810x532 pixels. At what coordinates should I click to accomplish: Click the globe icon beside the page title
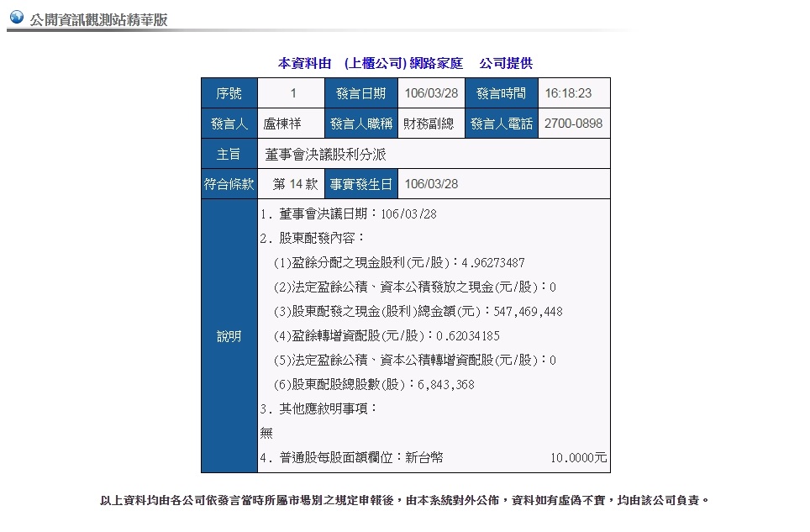[16, 17]
